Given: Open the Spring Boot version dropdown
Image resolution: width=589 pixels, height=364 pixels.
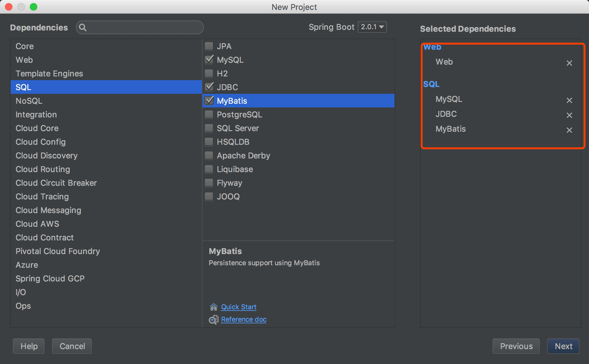Looking at the screenshot, I should click(x=372, y=27).
